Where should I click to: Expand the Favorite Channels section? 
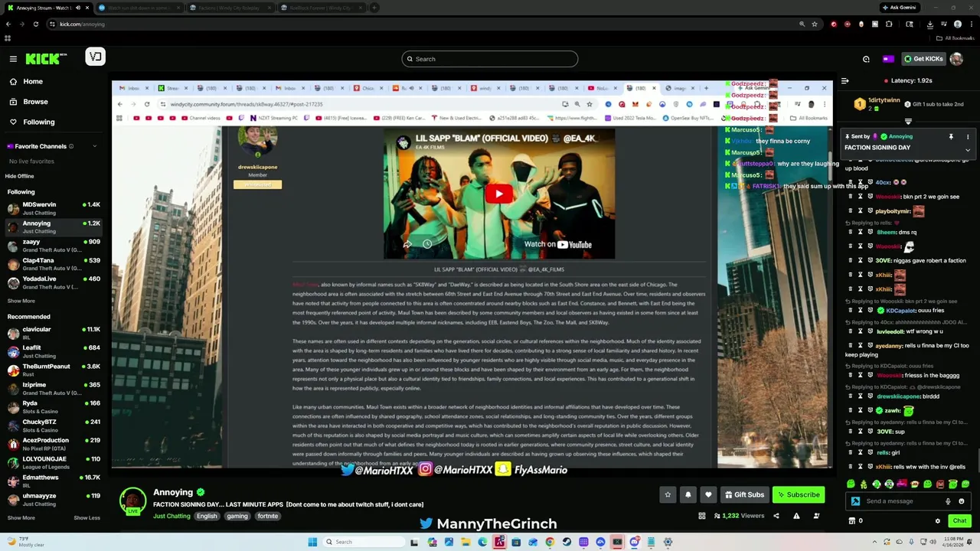(95, 146)
